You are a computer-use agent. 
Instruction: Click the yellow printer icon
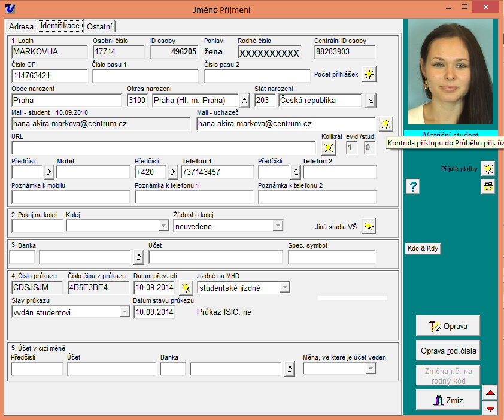(x=488, y=187)
